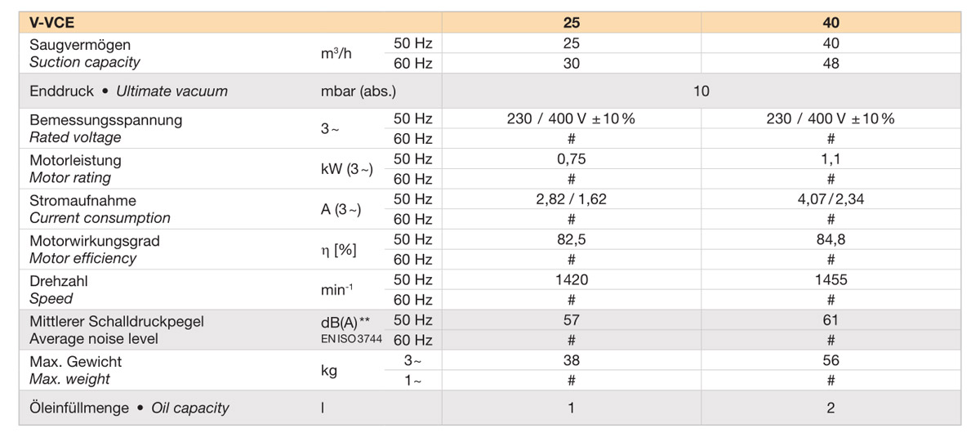The width and height of the screenshot is (980, 446).
Task: Click the Ultimate vacuum value 10
Action: pyautogui.click(x=702, y=91)
